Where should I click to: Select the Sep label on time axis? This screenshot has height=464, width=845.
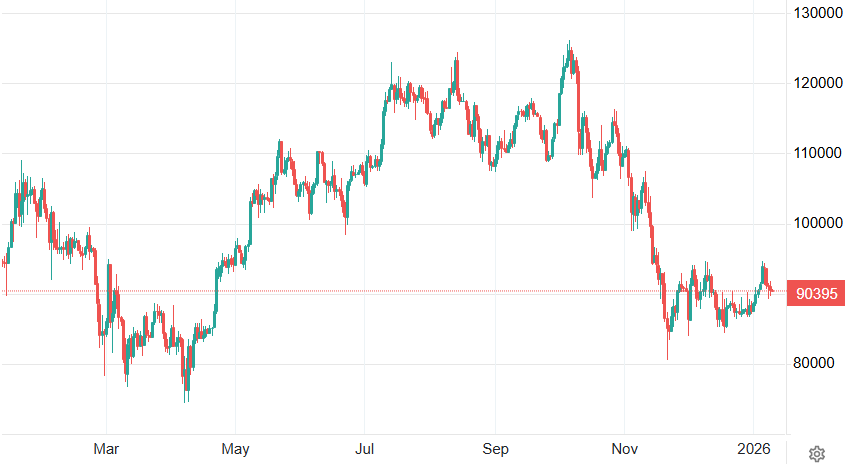coord(493,447)
